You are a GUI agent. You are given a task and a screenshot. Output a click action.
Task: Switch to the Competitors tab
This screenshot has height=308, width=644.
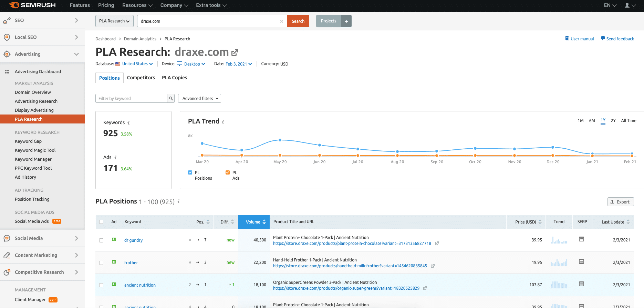click(x=141, y=78)
